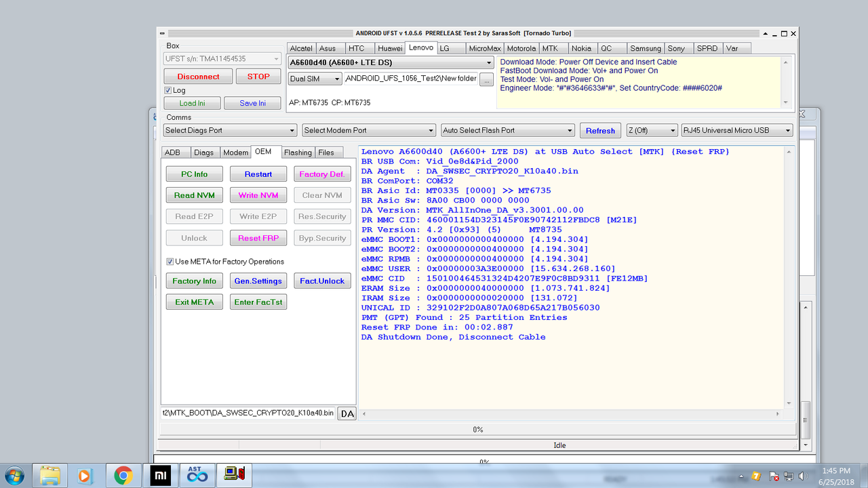This screenshot has height=488, width=868.
Task: Switch to the Modem tab
Action: point(235,152)
